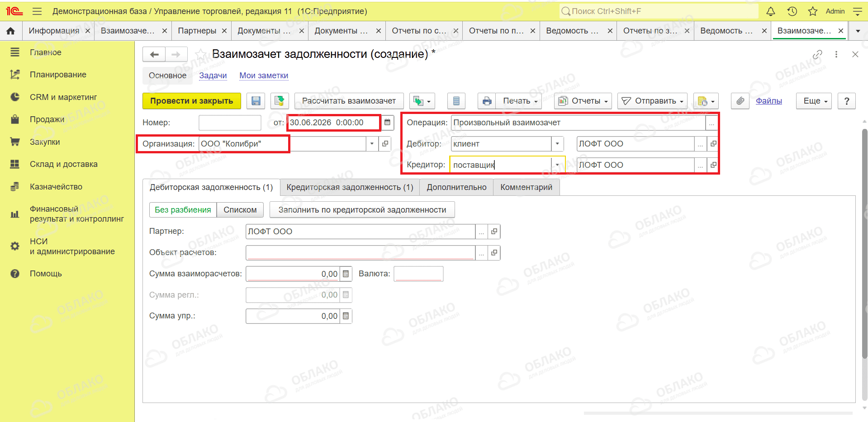Viewport: 868px width, 422px height.
Task: Open the Мои заметки link
Action: pyautogui.click(x=264, y=76)
